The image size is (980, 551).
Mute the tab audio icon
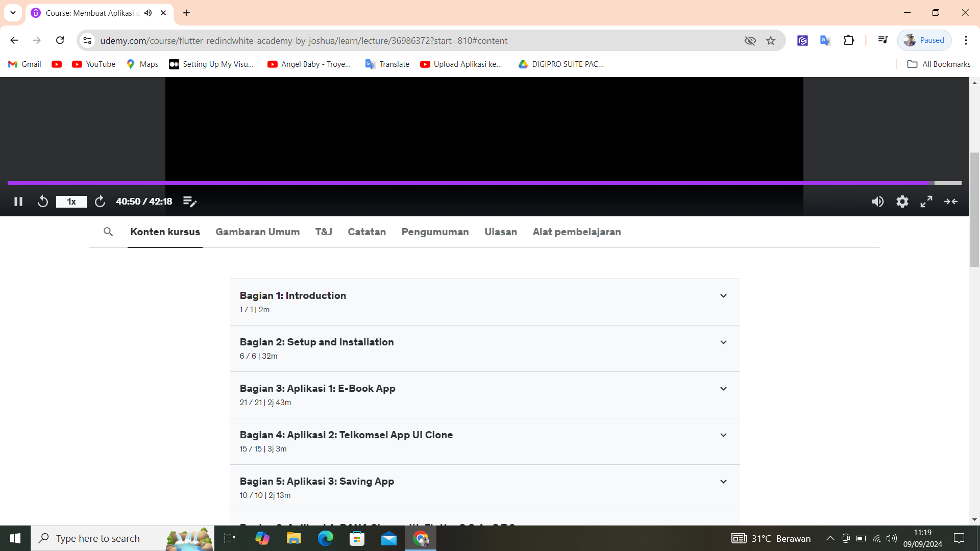(x=148, y=13)
